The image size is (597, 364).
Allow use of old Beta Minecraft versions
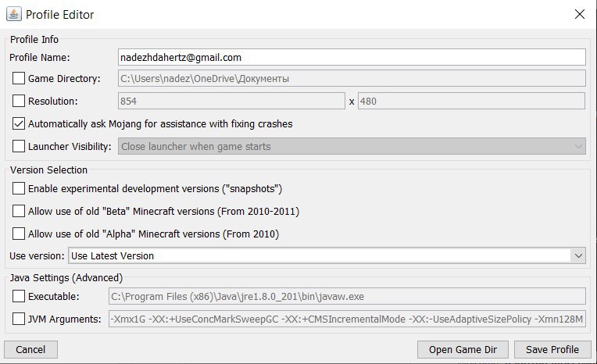point(19,211)
